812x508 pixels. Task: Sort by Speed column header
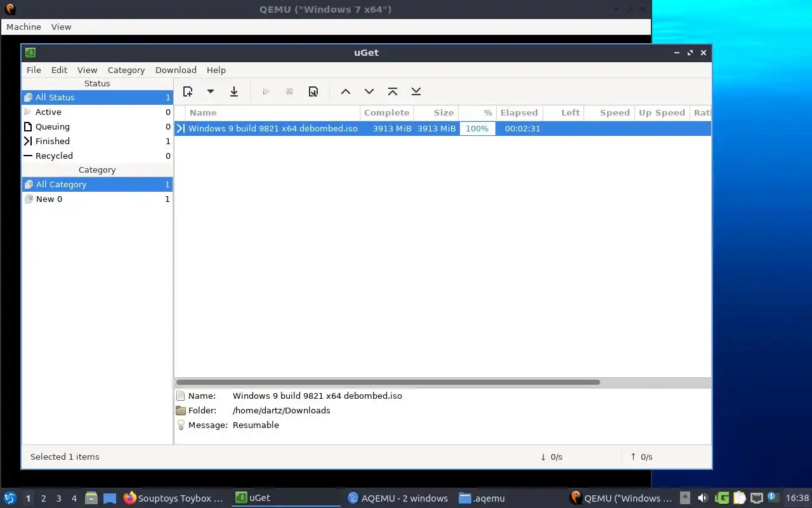(608, 112)
